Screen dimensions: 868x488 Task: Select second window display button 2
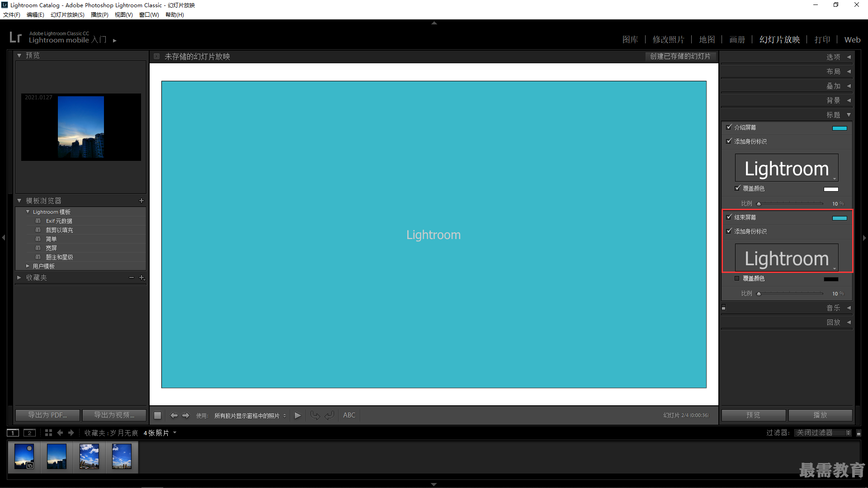(29, 433)
